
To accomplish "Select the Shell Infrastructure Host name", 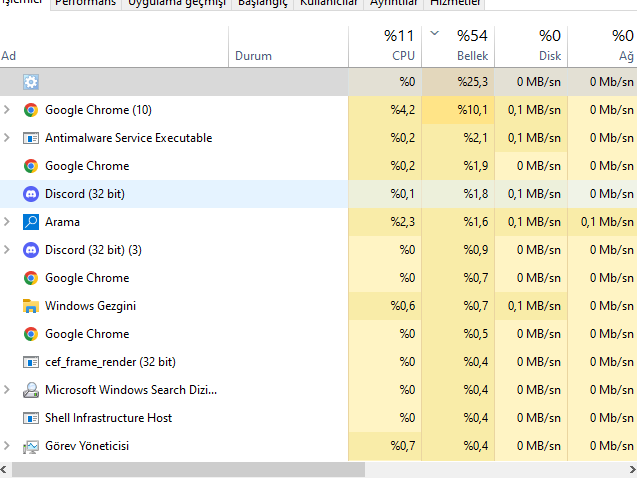I will [x=108, y=418].
